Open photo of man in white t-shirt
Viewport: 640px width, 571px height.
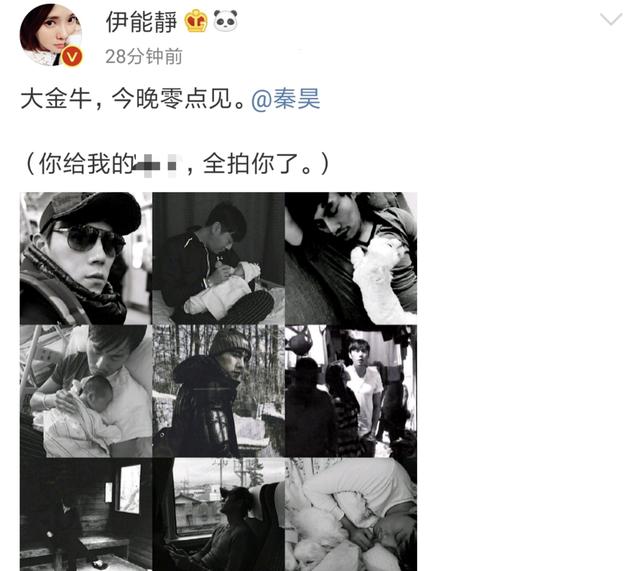(x=351, y=391)
